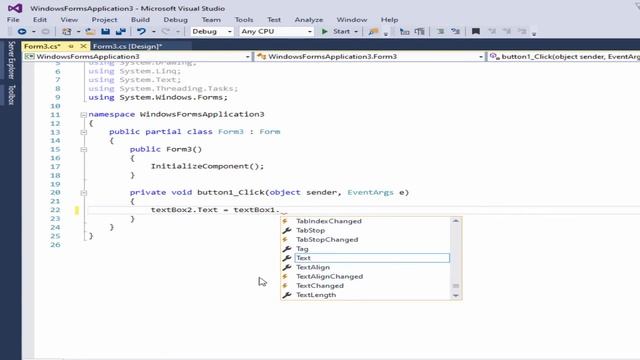Collapse the button1_Click method block
This screenshot has width=640, height=360.
point(84,193)
